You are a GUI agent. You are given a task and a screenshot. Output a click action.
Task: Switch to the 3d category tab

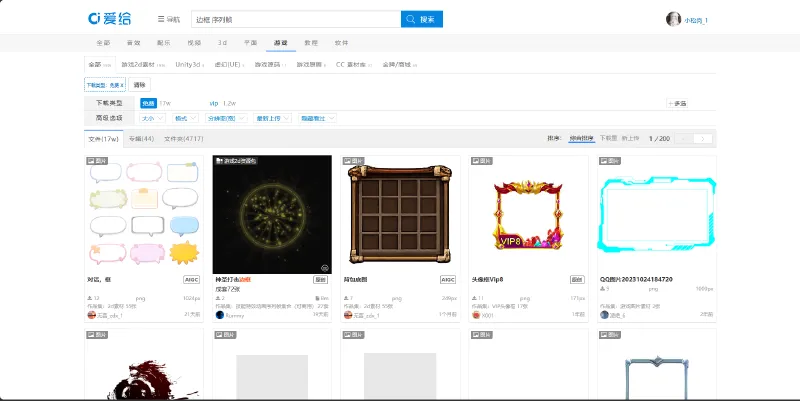222,43
